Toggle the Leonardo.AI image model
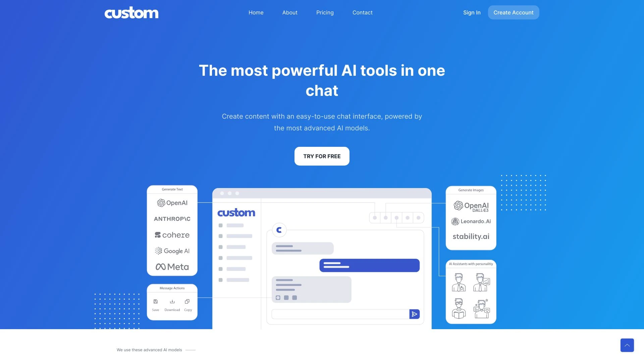This screenshot has width=644, height=362. coord(471,221)
